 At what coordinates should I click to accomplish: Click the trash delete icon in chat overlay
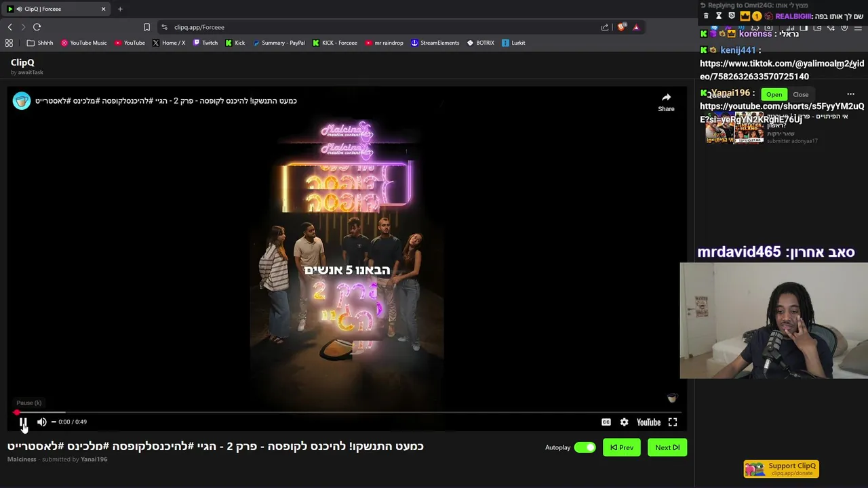click(706, 16)
